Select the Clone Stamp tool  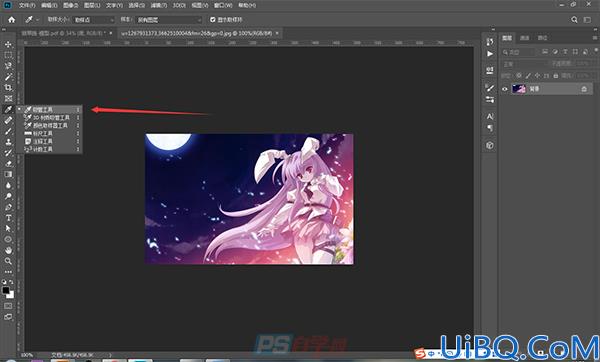point(8,142)
